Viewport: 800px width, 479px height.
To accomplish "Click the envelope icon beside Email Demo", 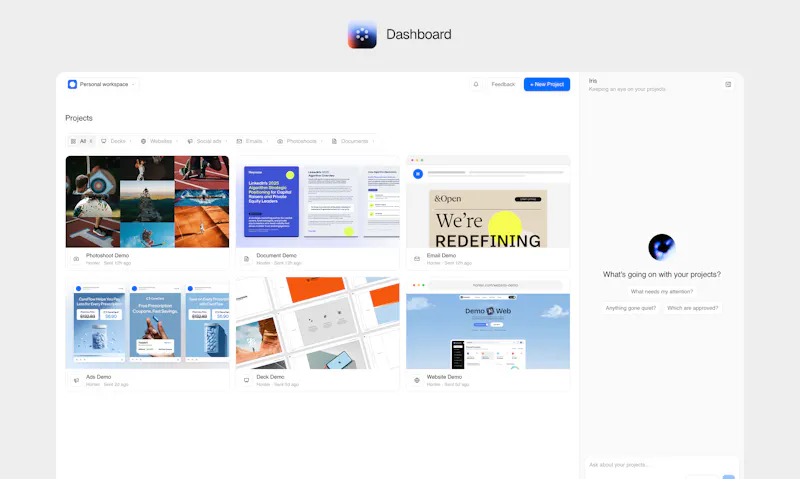I will (x=417, y=259).
